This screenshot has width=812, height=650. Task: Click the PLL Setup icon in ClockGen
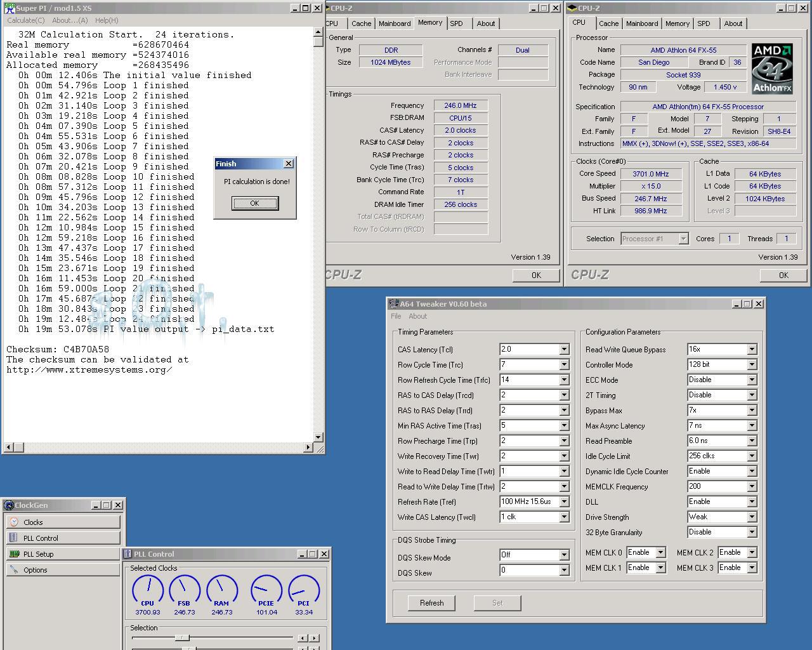(x=14, y=554)
